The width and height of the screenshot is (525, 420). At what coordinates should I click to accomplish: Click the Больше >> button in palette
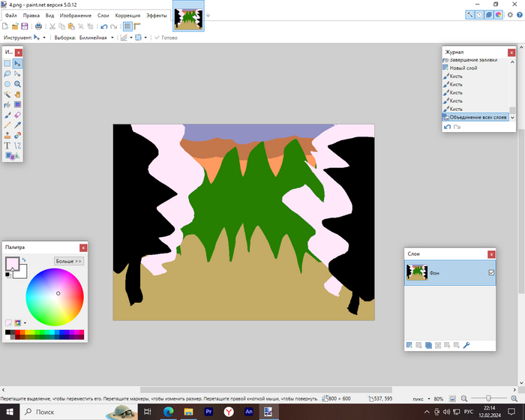pyautogui.click(x=69, y=261)
